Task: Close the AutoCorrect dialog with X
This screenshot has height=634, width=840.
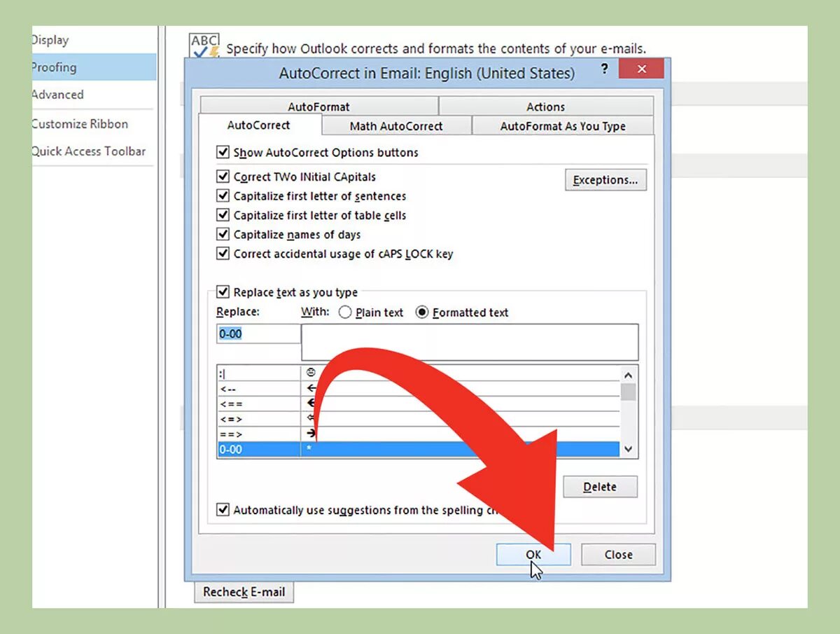Action: click(x=641, y=69)
